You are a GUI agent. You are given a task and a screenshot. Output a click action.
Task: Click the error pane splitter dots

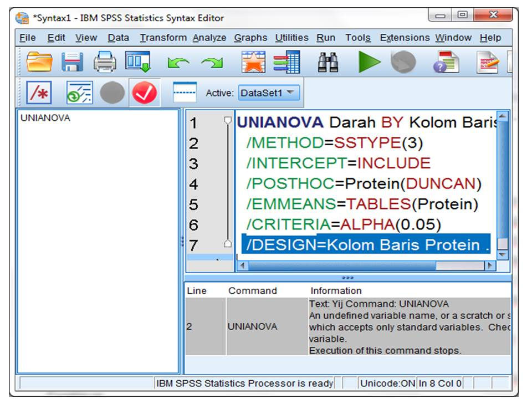pyautogui.click(x=348, y=278)
